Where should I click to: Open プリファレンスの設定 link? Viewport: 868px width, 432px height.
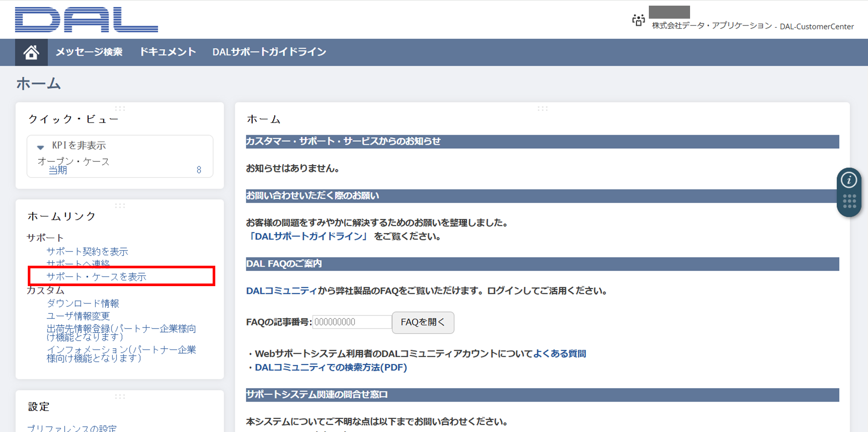[x=72, y=428]
